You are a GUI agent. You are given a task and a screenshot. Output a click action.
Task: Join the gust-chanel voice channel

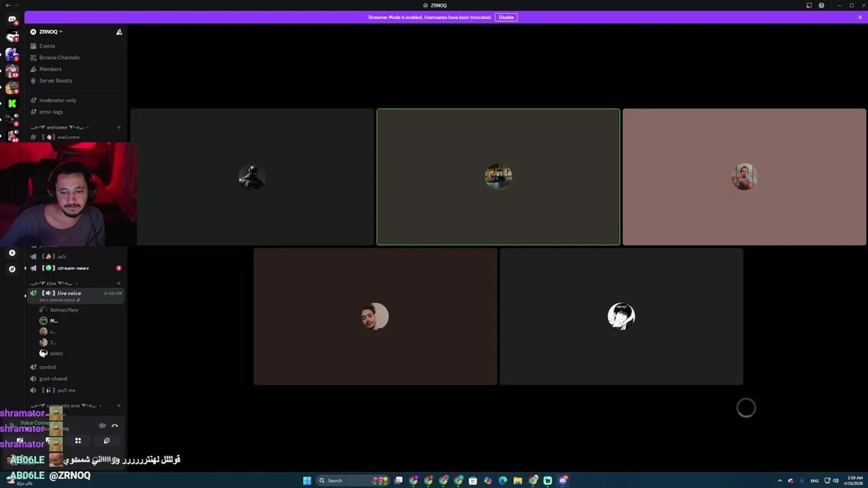point(76,379)
